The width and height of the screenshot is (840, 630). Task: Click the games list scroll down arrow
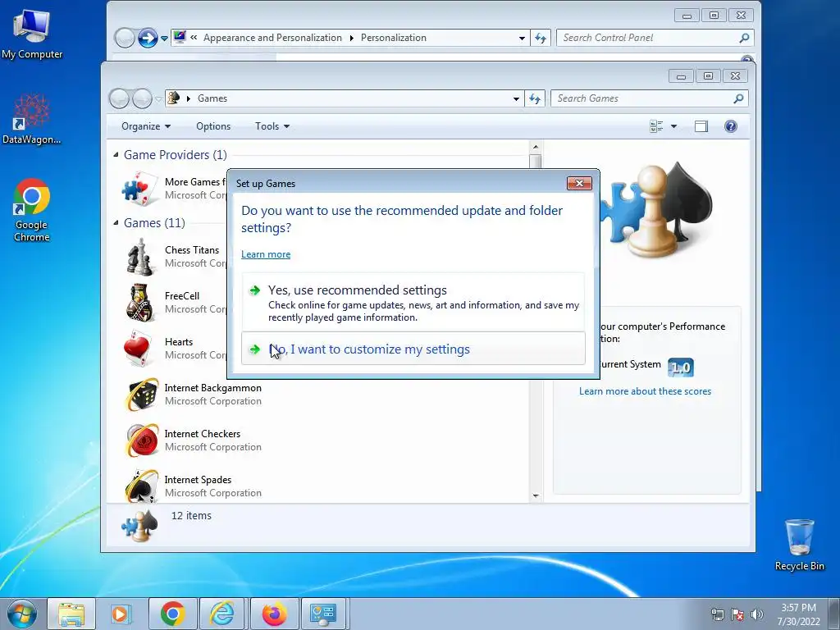pos(536,496)
